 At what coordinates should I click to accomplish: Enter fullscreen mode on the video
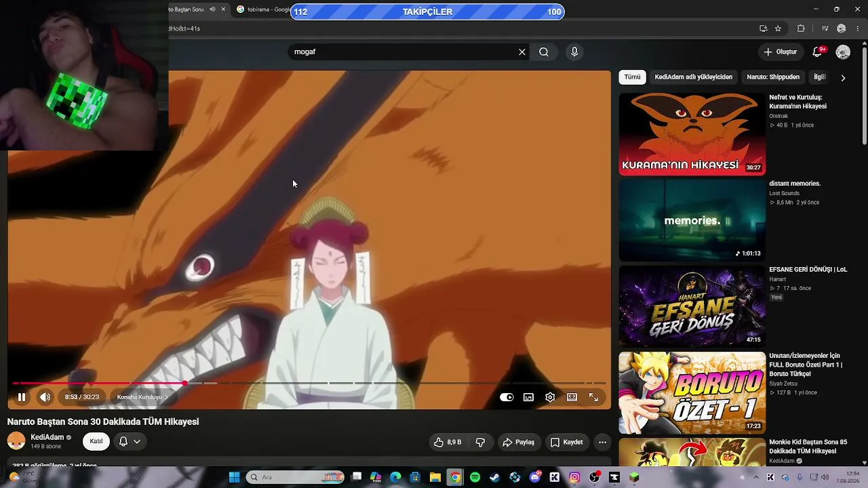tap(593, 397)
